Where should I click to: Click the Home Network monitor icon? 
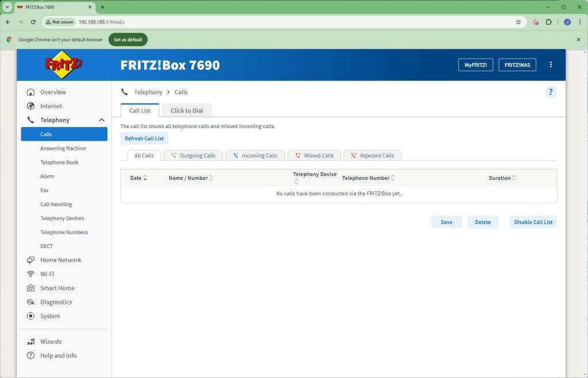click(31, 260)
